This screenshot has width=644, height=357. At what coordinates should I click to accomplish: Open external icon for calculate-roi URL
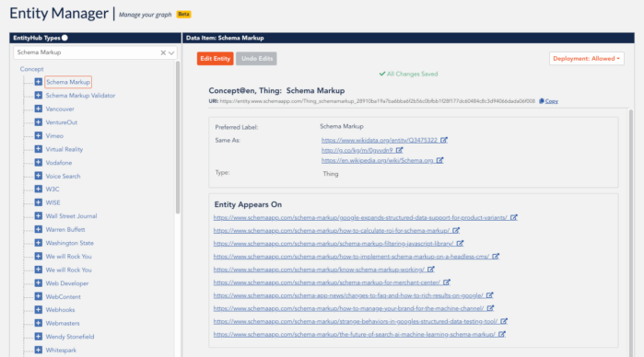(x=456, y=231)
